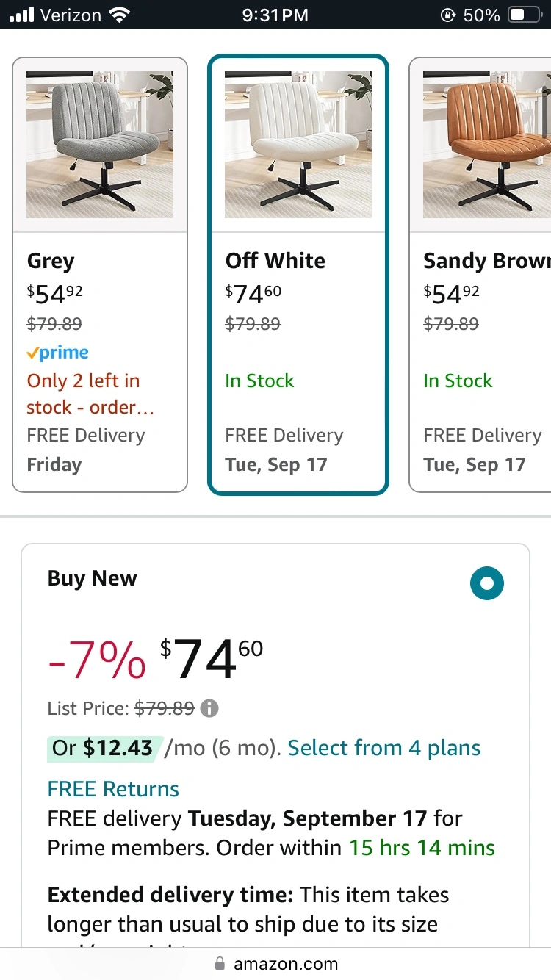Screen dimensions: 551x980
Task: Open Select from 4 plans link
Action: coord(383,748)
